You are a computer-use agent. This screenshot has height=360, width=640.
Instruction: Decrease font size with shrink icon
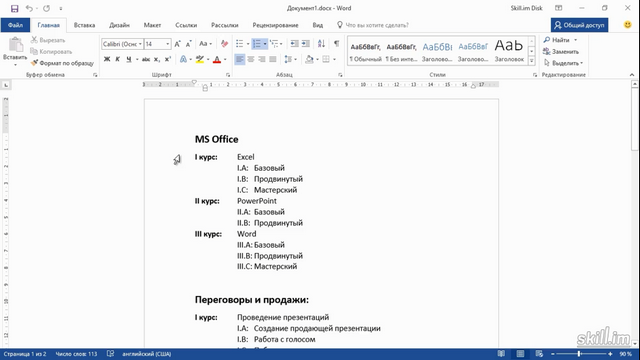click(x=188, y=44)
